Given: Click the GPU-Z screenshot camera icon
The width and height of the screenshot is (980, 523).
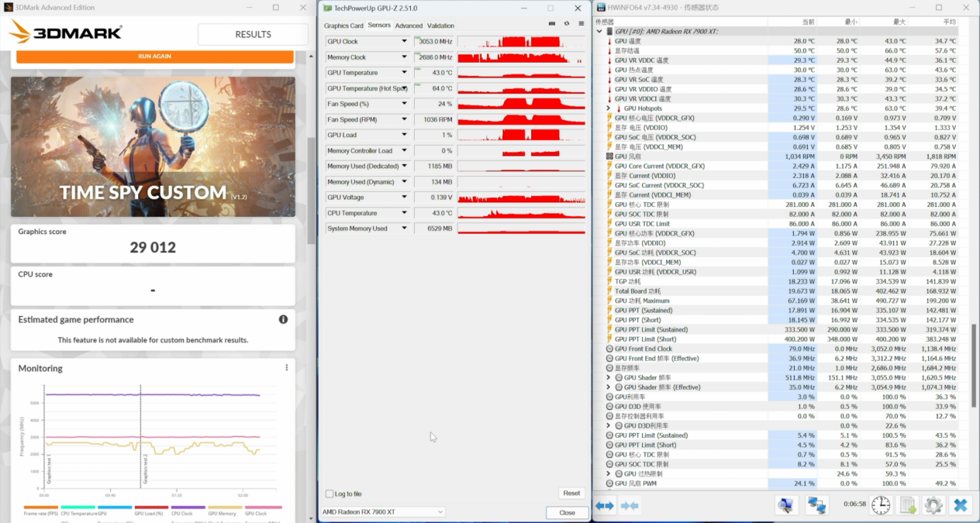Looking at the screenshot, I should click(x=552, y=24).
